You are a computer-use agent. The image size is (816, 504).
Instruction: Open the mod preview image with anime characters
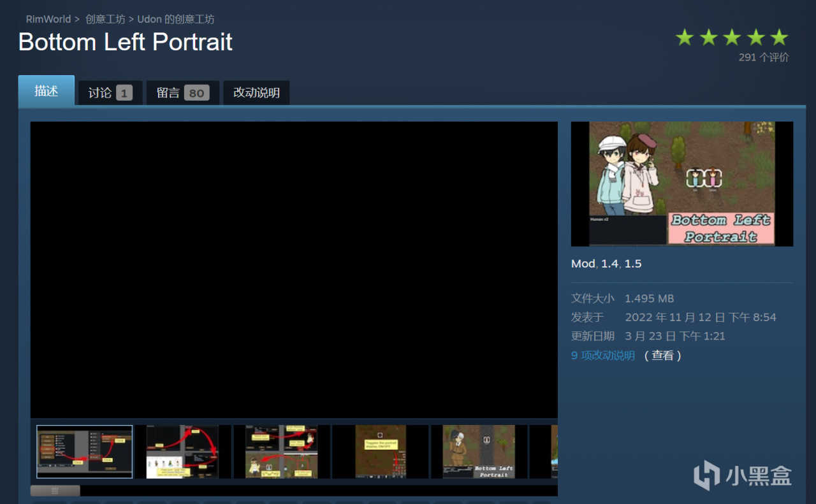tap(682, 184)
